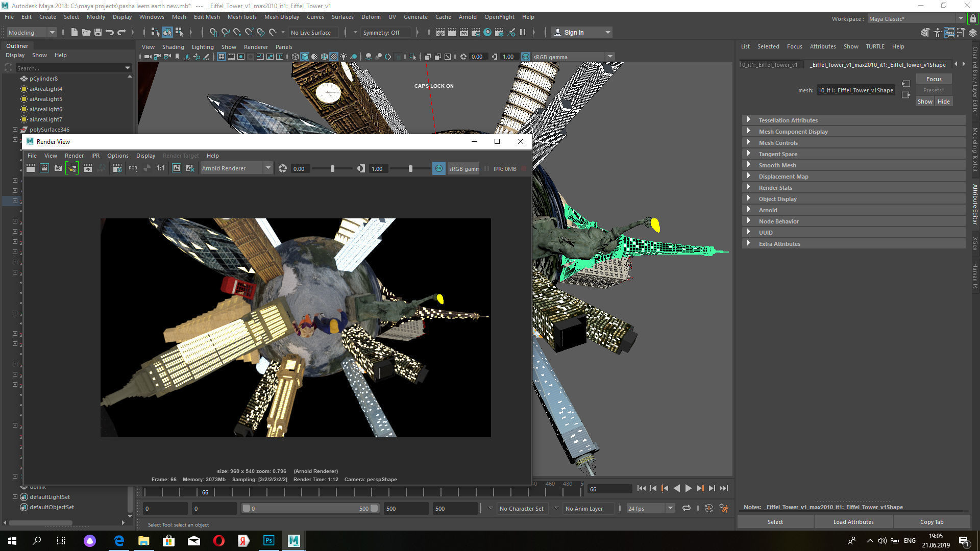Select the Snap to Points icon
The width and height of the screenshot is (980, 551).
(x=237, y=32)
